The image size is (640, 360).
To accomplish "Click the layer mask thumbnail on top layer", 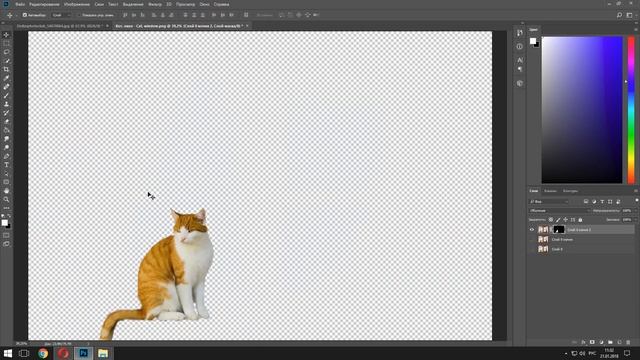I will click(558, 230).
